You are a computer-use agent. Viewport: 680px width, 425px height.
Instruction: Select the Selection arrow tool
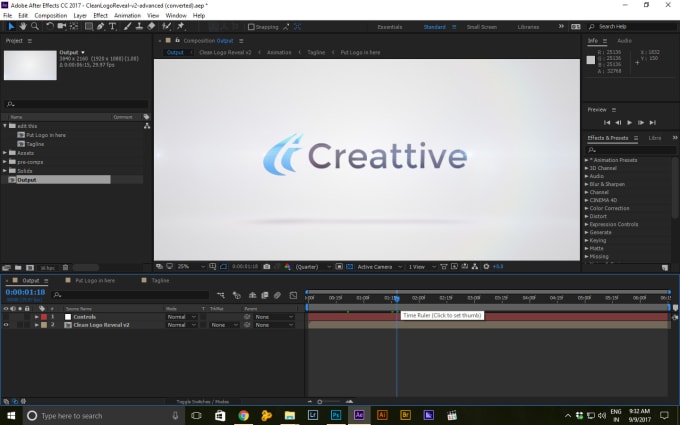(x=11, y=26)
